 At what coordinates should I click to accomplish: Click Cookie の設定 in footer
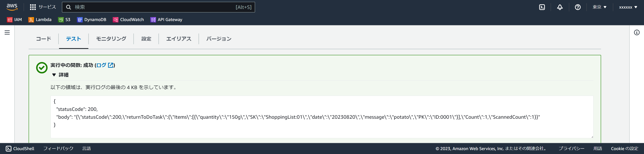coord(624,148)
